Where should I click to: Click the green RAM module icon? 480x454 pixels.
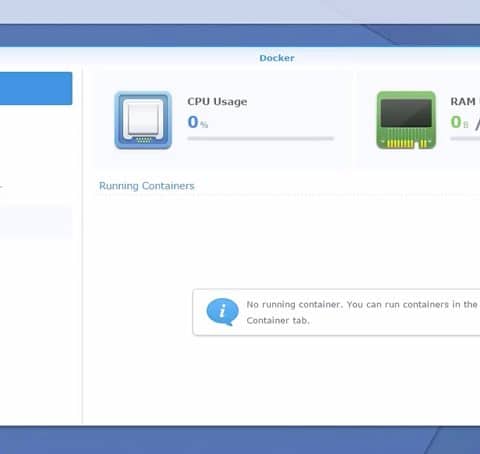pos(406,120)
